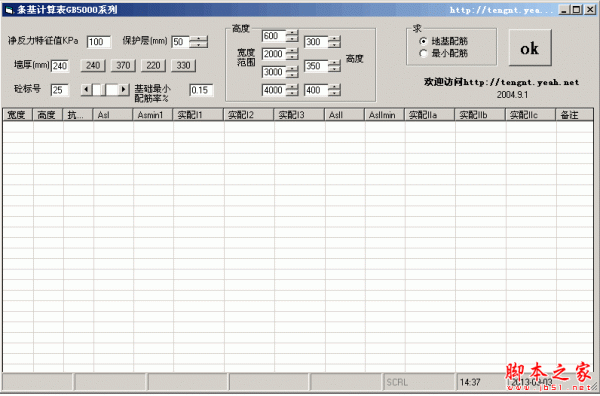Click the width range field showing 4000
This screenshot has width=600, height=396.
click(x=274, y=90)
